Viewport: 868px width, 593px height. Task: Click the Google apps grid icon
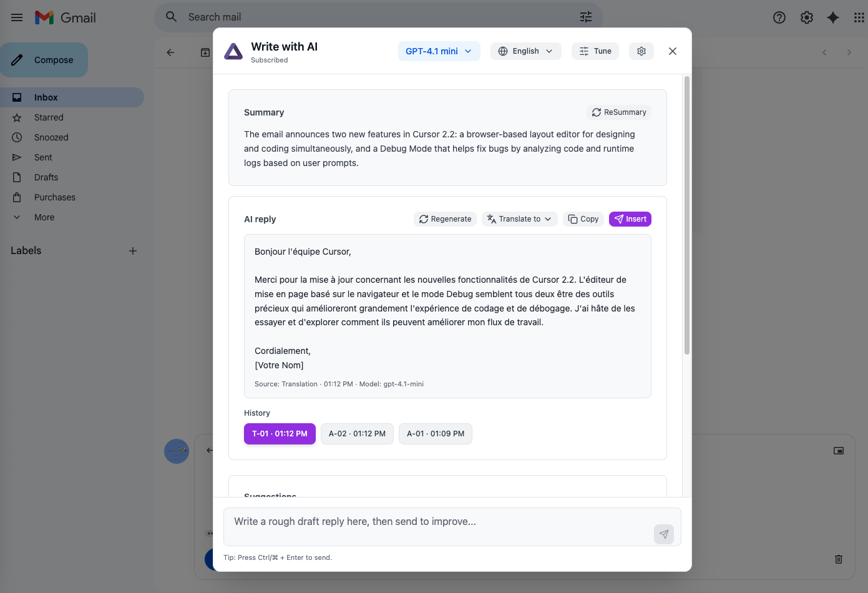tap(859, 17)
